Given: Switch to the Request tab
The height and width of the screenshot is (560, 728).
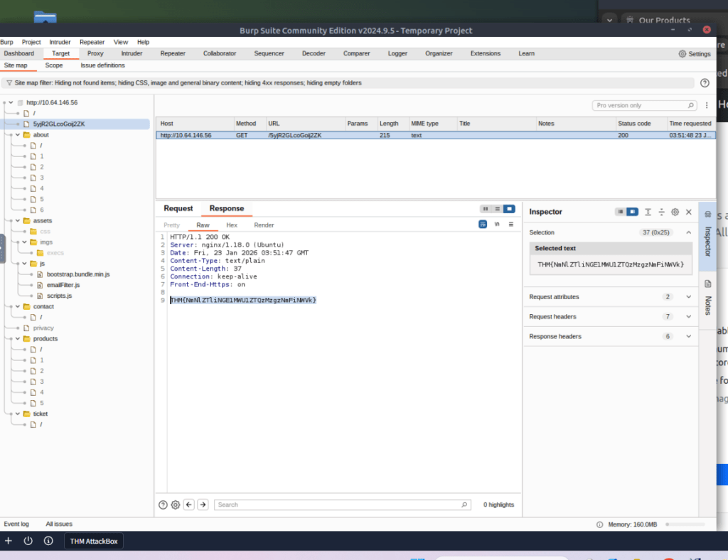Looking at the screenshot, I should click(x=178, y=208).
